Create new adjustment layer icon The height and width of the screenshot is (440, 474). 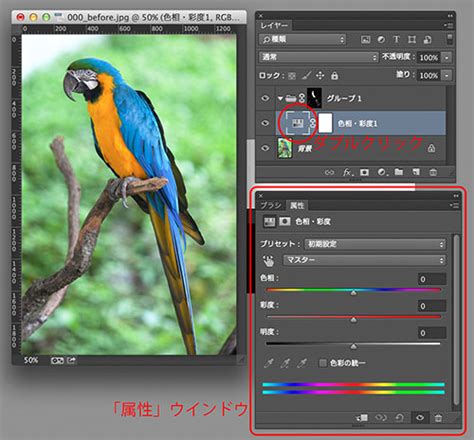[x=382, y=172]
